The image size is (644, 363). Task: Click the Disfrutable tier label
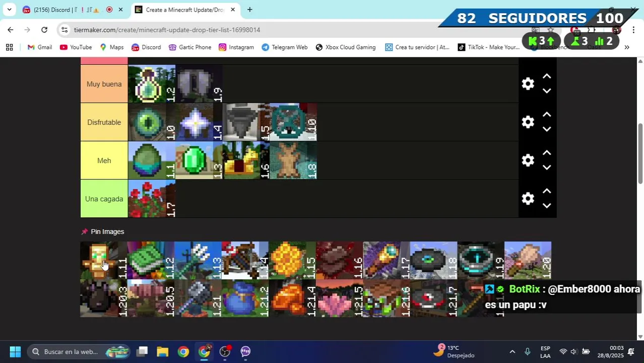coord(104,123)
